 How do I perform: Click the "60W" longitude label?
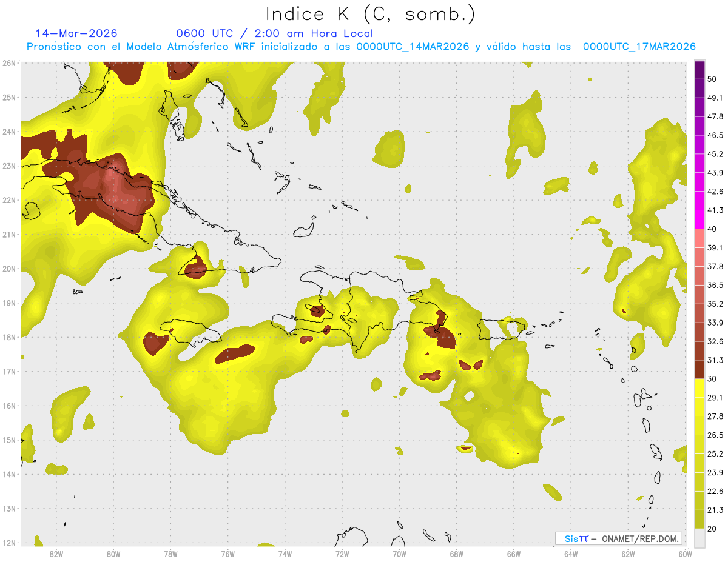coord(685,554)
